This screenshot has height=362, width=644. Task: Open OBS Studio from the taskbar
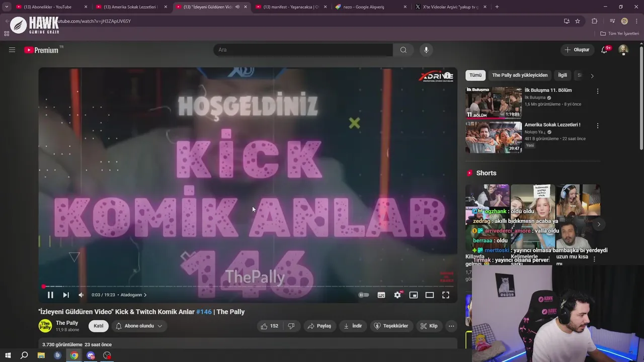click(x=107, y=355)
